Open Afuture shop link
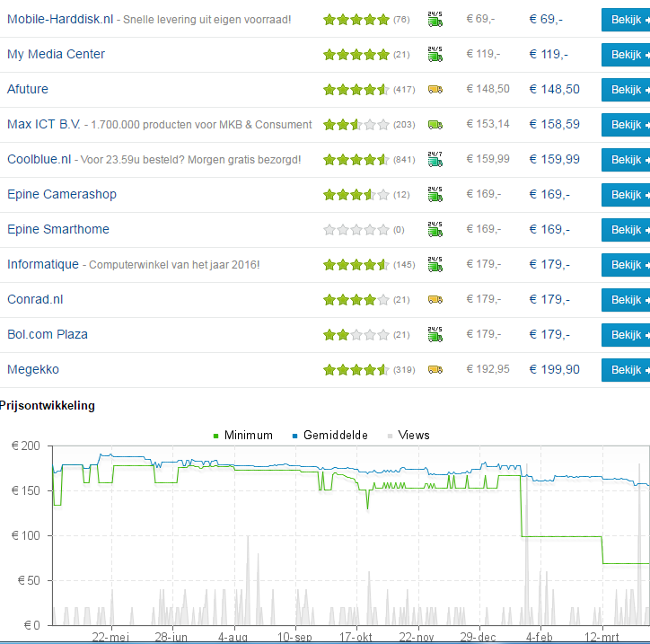The height and width of the screenshot is (644, 650). click(x=28, y=89)
